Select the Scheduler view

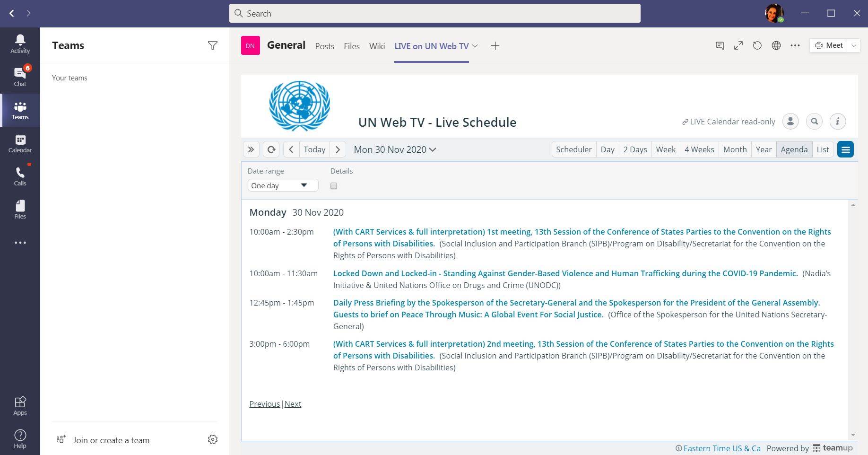coord(573,149)
